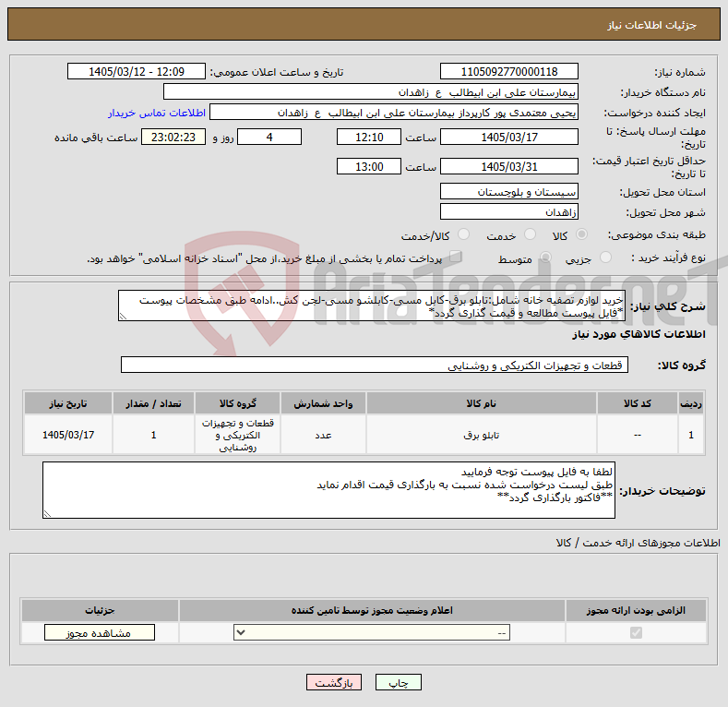Viewport: 728px width, 707px height.
Task: Click the تعداد / مقدار column header
Action: [x=153, y=403]
